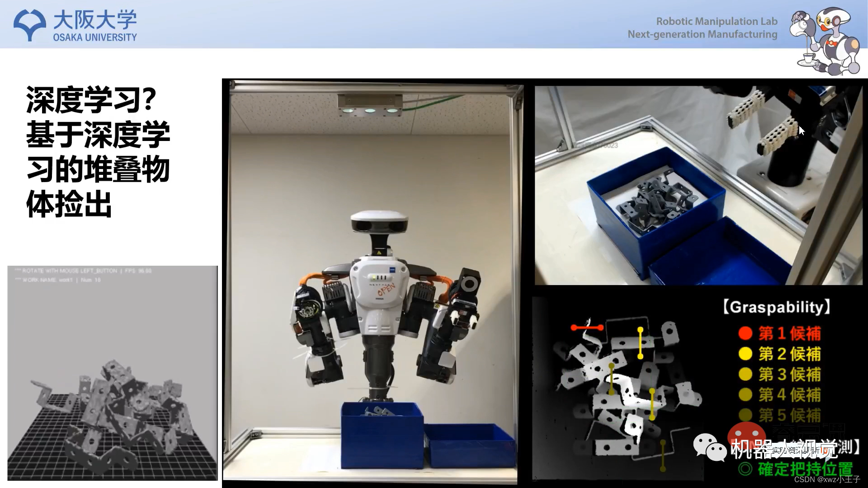
Task: Click the yellow second-candidate circle in legend
Action: coord(745,354)
